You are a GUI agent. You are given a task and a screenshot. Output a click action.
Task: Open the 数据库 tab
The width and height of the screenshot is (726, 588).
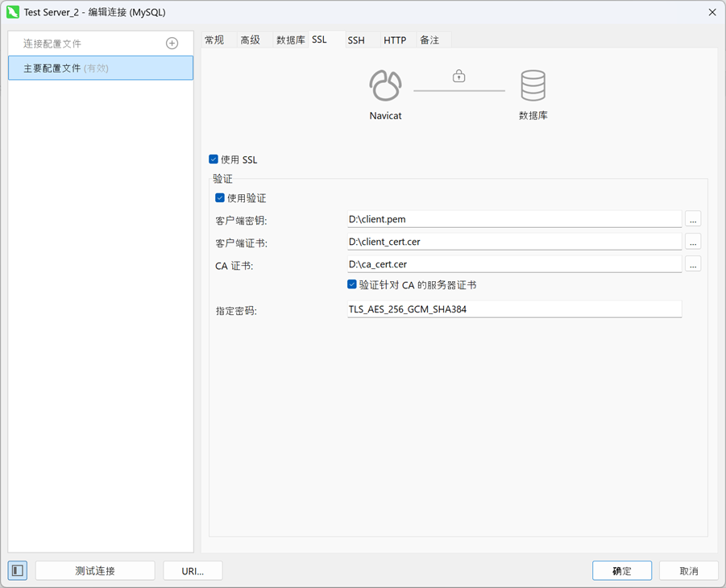tap(291, 40)
